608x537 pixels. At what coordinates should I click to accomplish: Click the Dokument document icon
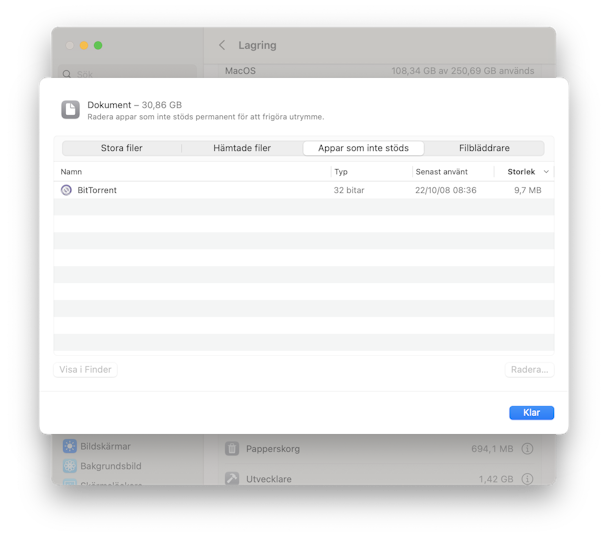pos(71,110)
